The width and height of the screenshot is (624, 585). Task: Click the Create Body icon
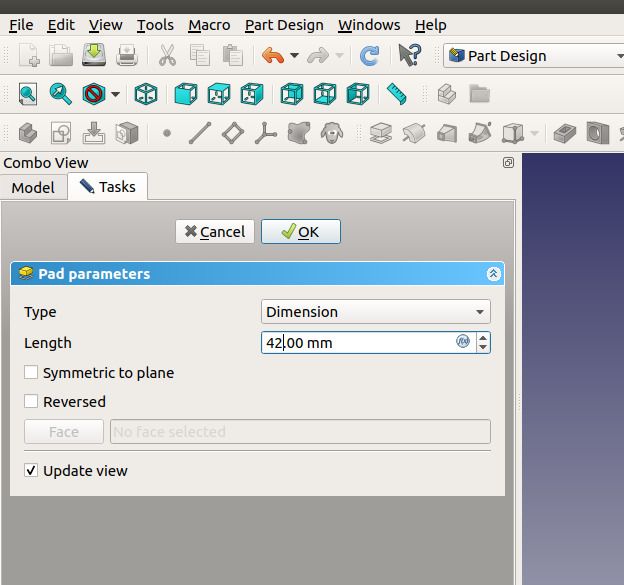pyautogui.click(x=28, y=133)
